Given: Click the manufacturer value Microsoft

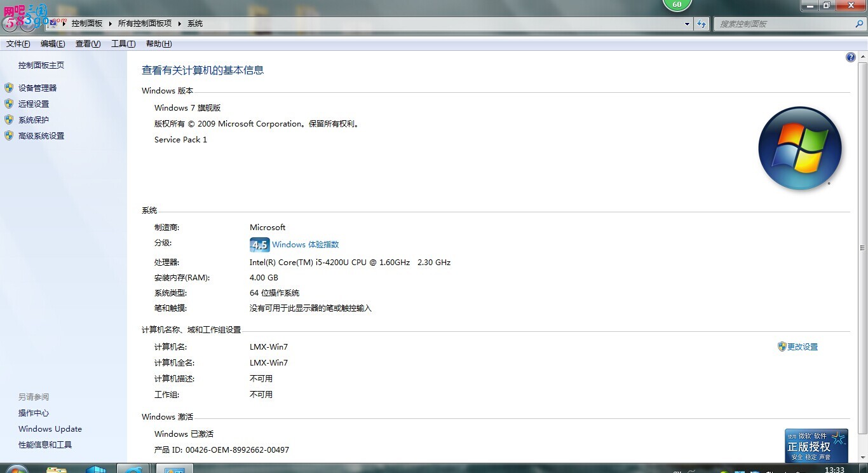Looking at the screenshot, I should click(x=268, y=228).
